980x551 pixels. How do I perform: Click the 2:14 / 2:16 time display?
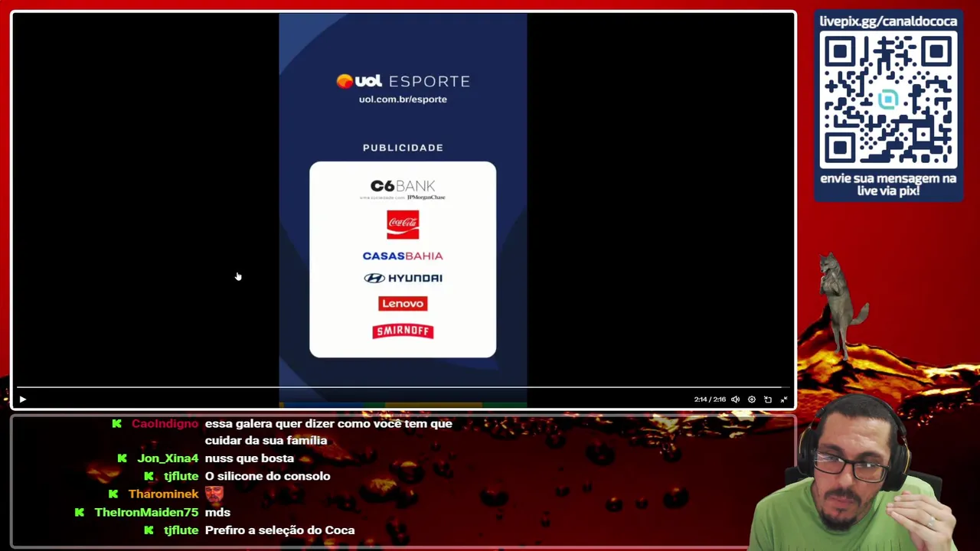[x=710, y=399]
